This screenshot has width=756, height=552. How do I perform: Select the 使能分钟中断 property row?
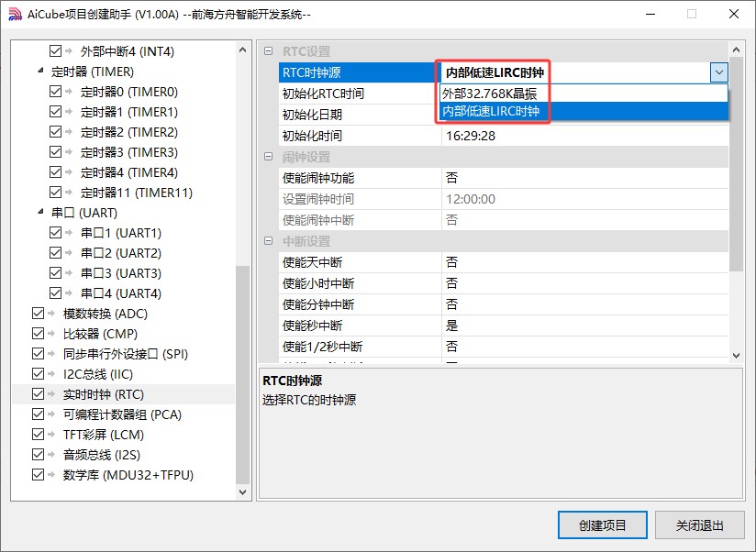point(504,304)
